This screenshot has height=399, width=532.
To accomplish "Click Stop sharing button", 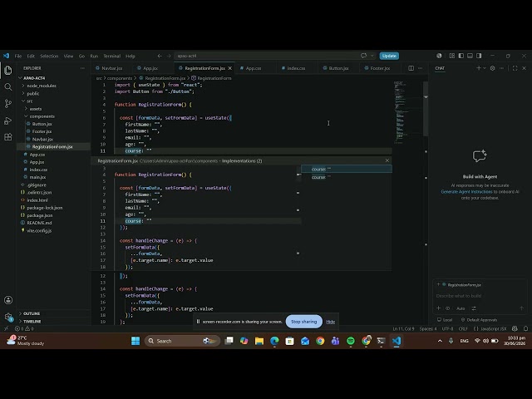I will 304,322.
